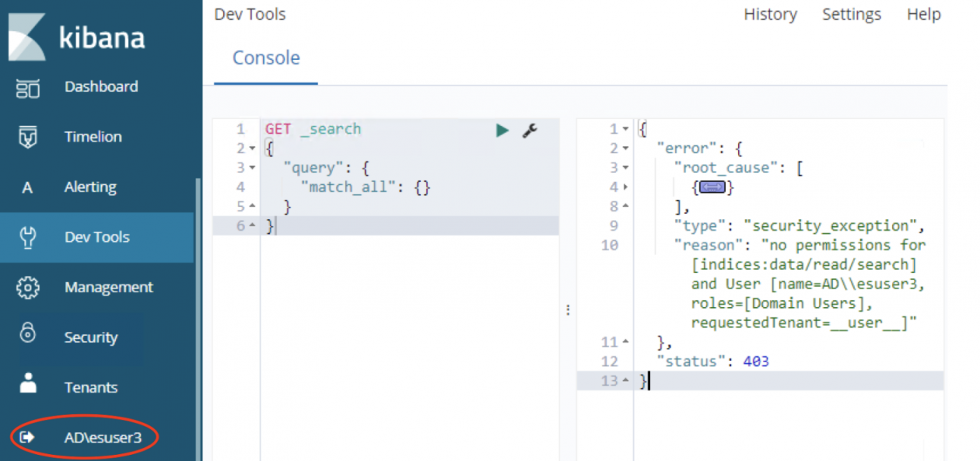980x461 pixels.
Task: Open Settings in the top menu
Action: tap(852, 15)
